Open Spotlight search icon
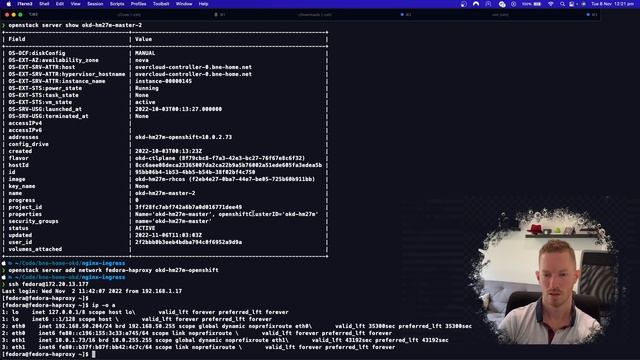The width and height of the screenshot is (640, 360). tap(562, 4)
